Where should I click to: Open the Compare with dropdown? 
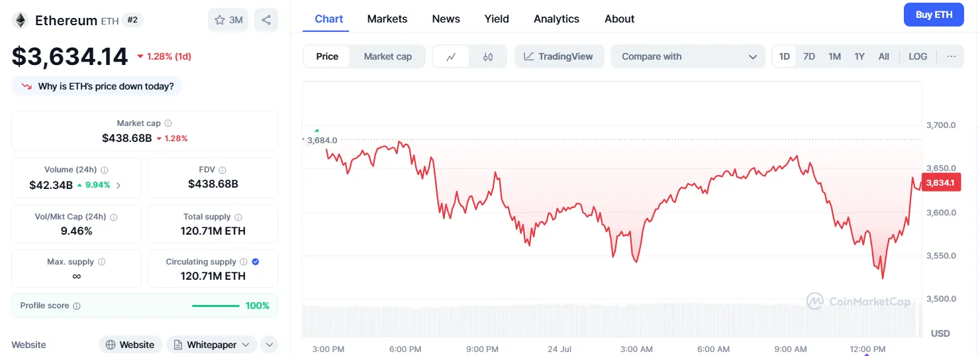point(688,56)
